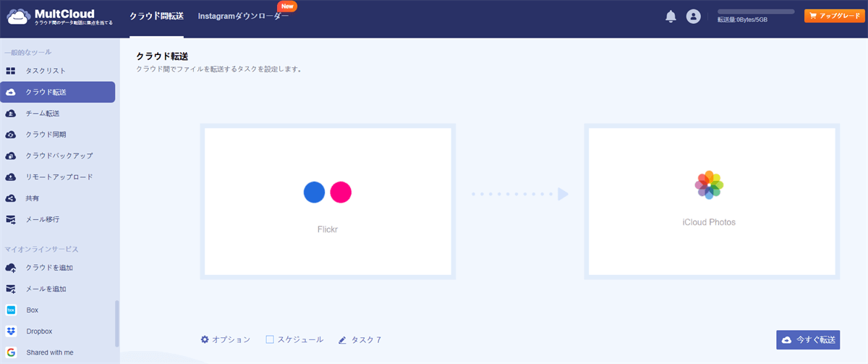Click the リモートアップロード icon

[x=11, y=177]
